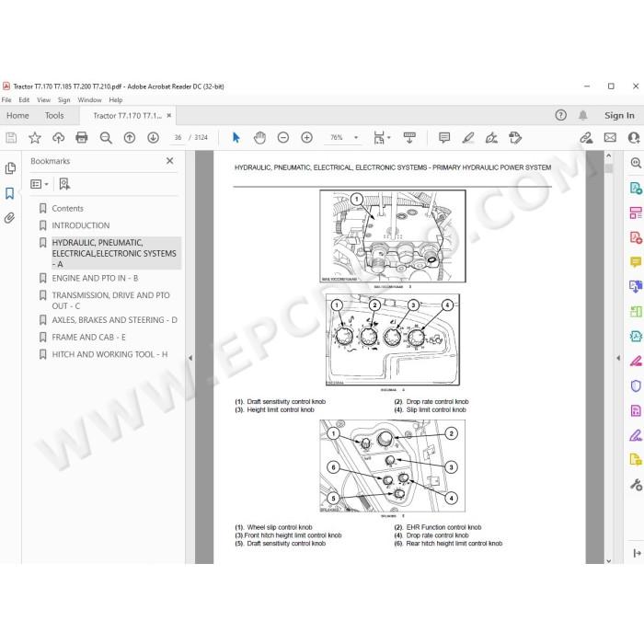Open FRAME AND CAB - E bookmark

point(88,338)
